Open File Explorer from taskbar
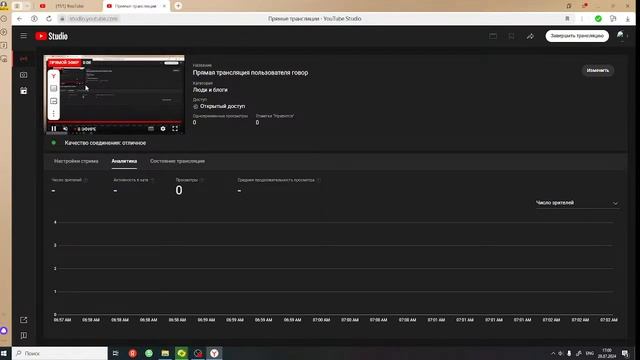 [165, 353]
